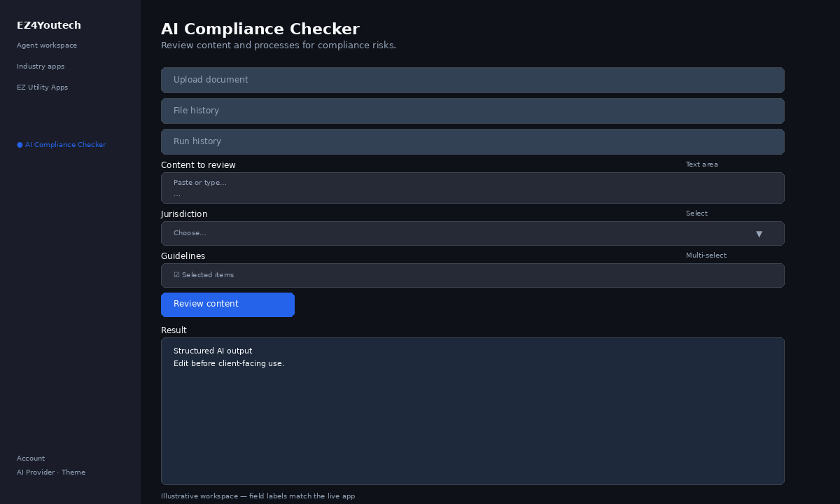Click the 'Multi-select' type hint
Viewport: 840px width, 504px height.
(x=706, y=255)
